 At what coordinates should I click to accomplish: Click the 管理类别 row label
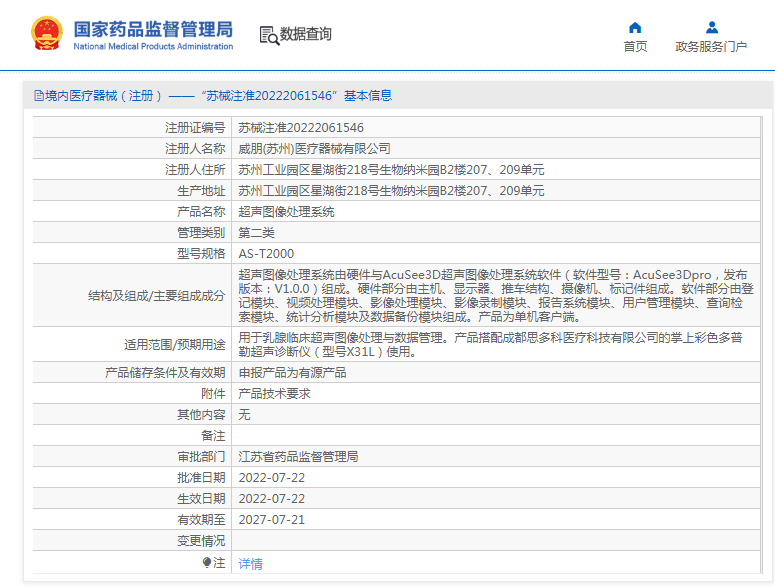pos(201,233)
